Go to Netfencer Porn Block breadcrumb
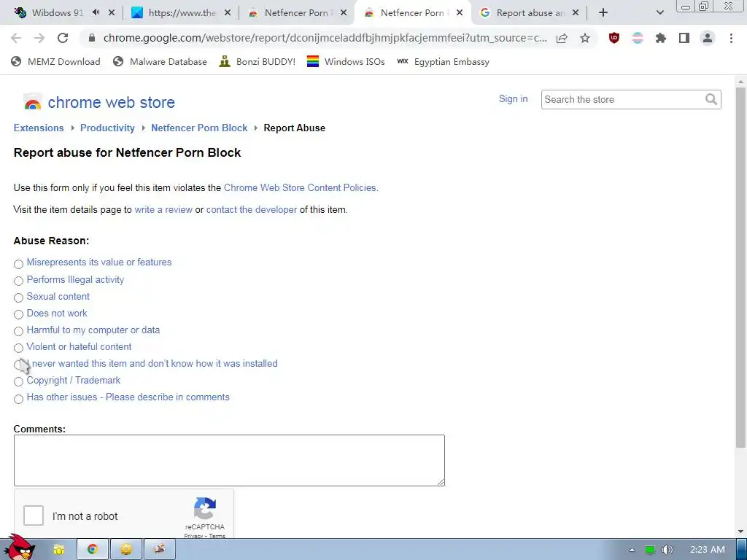This screenshot has width=747, height=560. [x=199, y=128]
